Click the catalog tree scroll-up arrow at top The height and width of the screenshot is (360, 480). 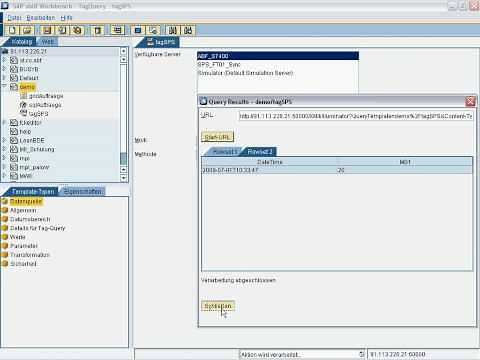click(123, 51)
